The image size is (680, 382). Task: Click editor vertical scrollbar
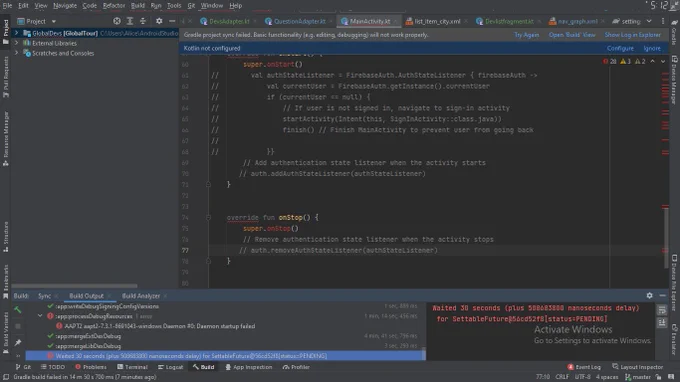(x=666, y=237)
